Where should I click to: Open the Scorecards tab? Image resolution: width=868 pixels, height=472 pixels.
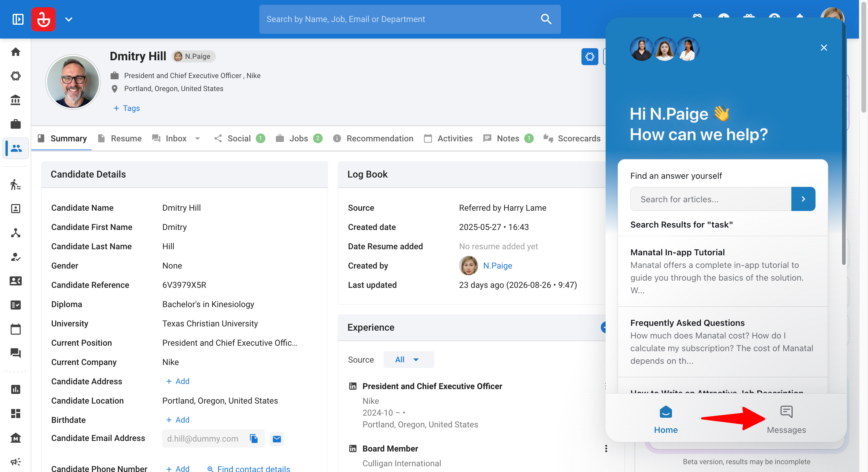click(572, 138)
